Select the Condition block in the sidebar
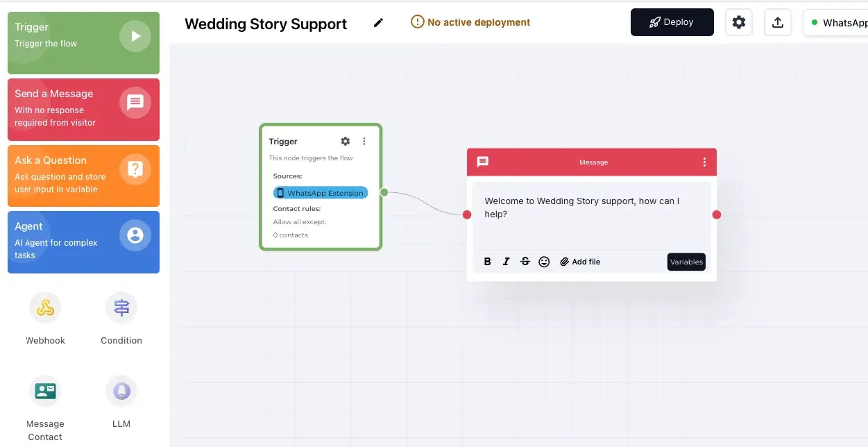868x447 pixels. 121,318
